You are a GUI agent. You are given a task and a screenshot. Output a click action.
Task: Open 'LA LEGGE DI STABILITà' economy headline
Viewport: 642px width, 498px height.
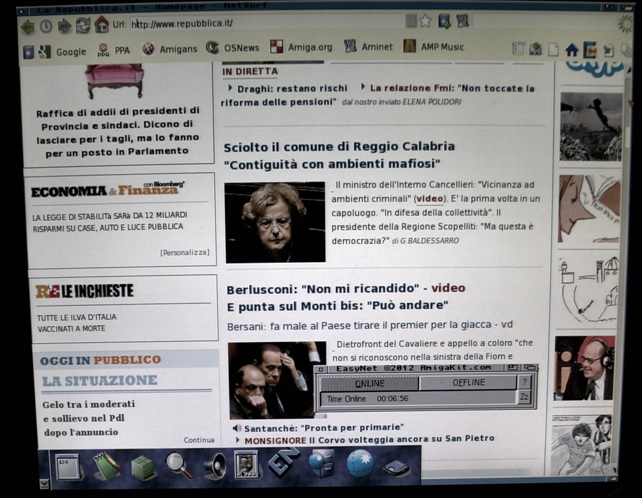click(109, 221)
